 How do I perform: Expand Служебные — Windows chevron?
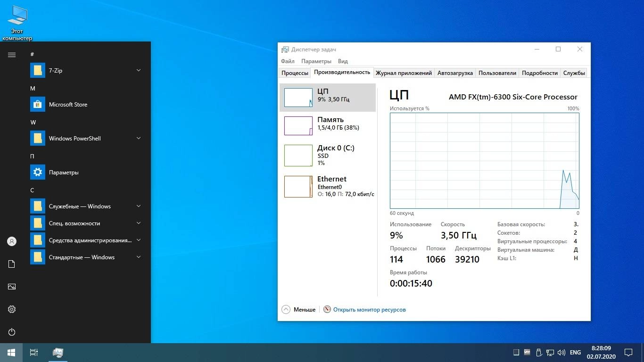pos(139,206)
